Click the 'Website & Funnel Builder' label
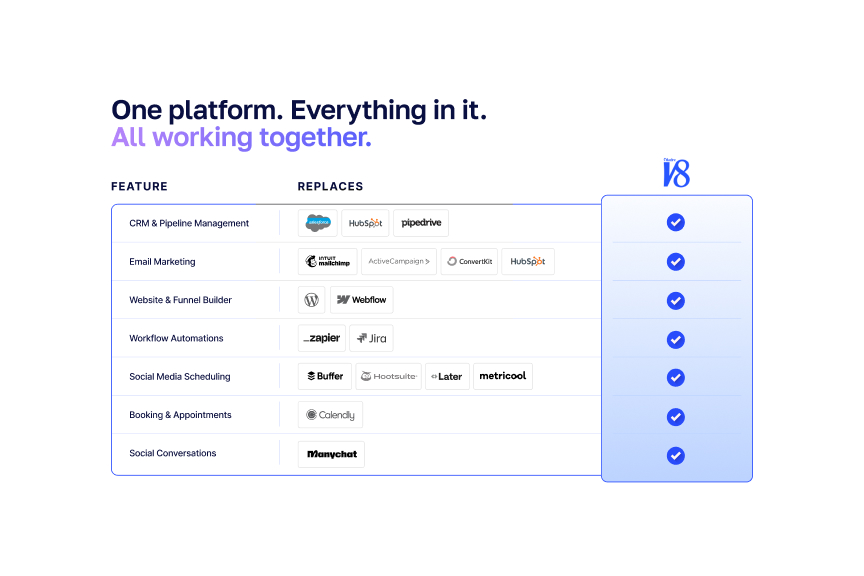 click(x=180, y=300)
